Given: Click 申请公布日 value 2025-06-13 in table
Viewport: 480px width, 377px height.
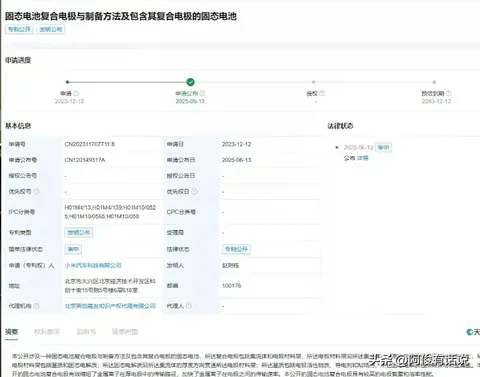Looking at the screenshot, I should click(x=236, y=160).
